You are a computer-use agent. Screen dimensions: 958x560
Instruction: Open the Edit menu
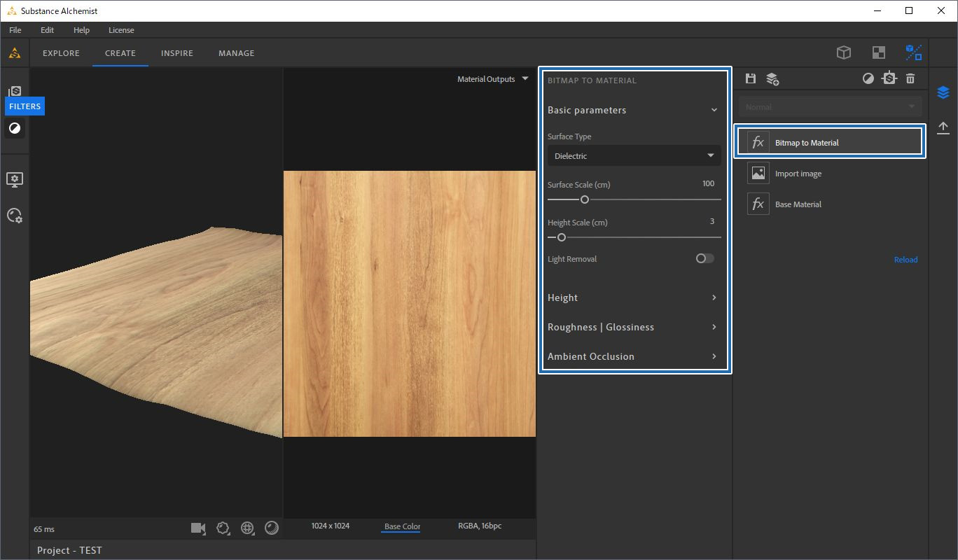(x=47, y=30)
